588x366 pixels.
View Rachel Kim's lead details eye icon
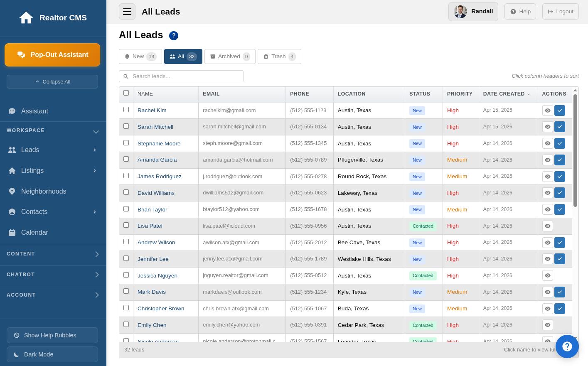[548, 111]
